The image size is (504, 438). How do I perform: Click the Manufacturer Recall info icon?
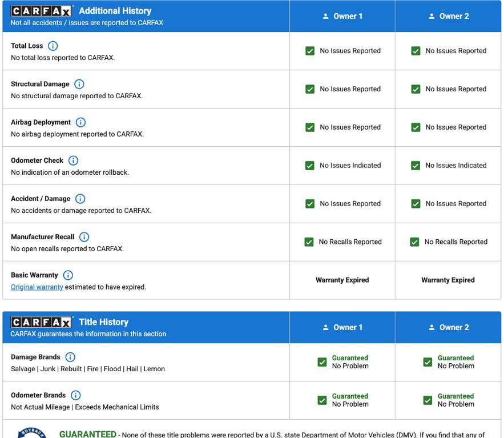coord(84,237)
